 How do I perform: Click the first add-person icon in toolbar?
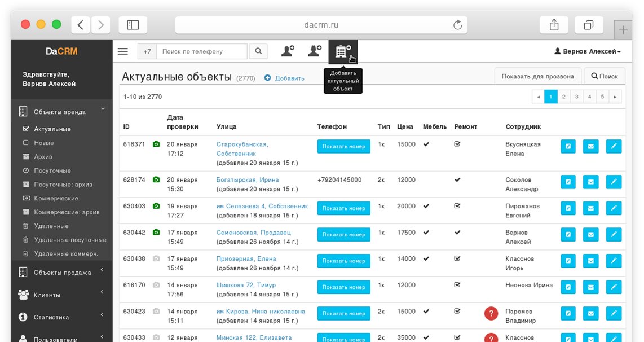tap(288, 51)
